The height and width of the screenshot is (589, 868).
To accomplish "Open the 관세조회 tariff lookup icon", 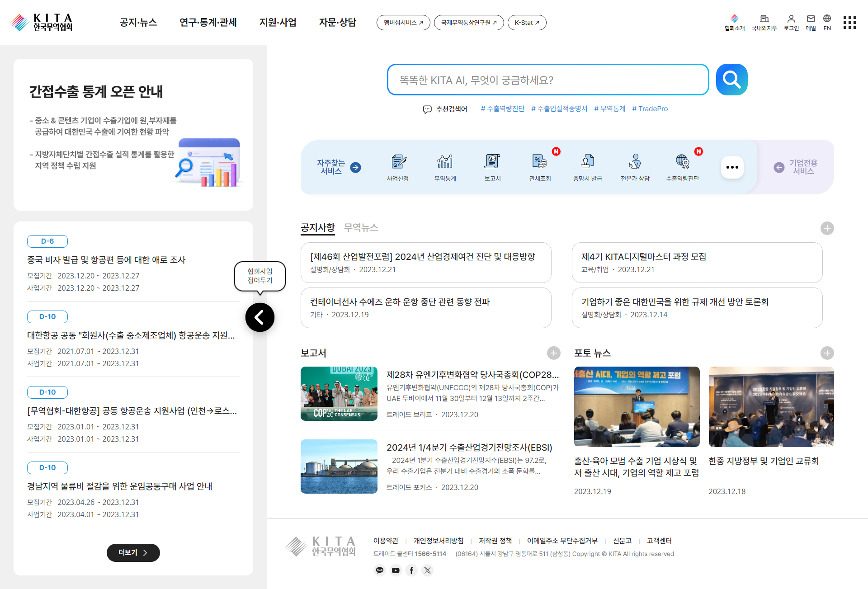I will pos(540,161).
